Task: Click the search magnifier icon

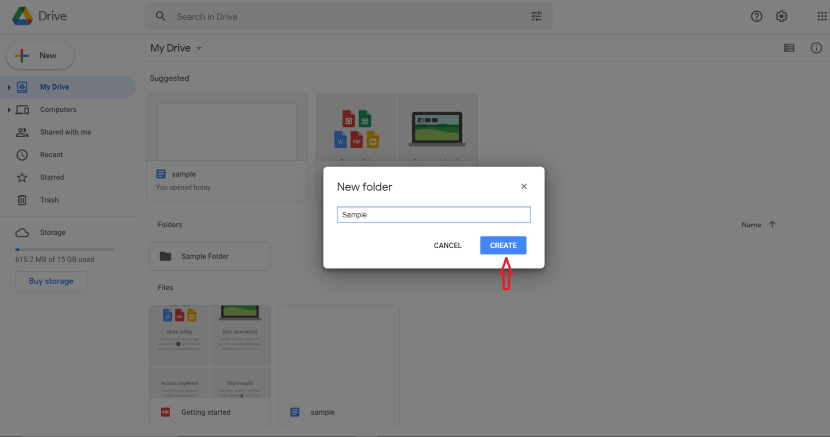Action: pos(160,16)
